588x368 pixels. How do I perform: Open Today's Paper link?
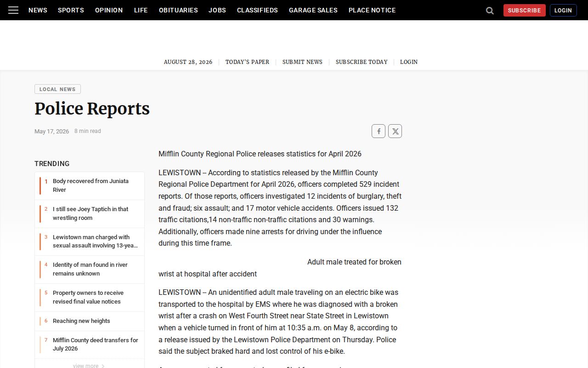pyautogui.click(x=247, y=62)
